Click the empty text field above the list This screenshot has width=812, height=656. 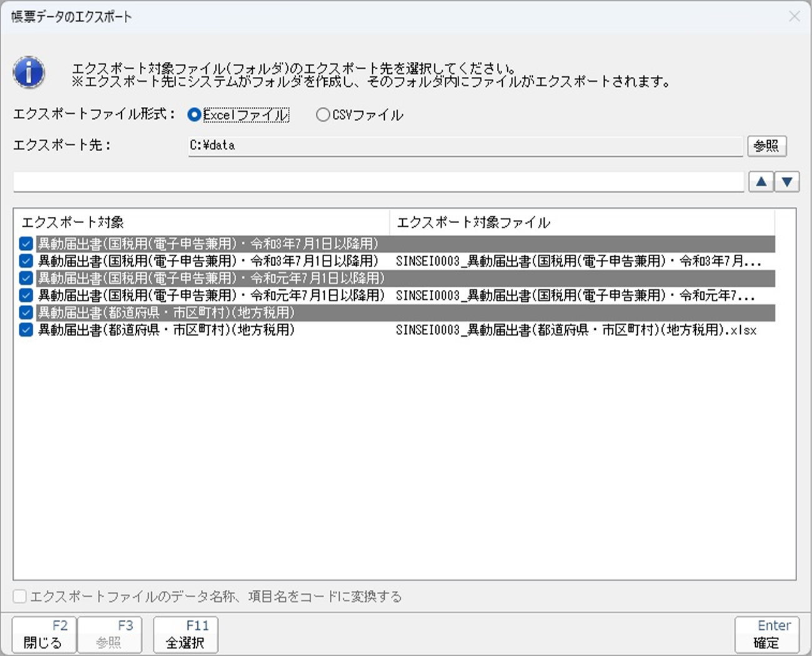point(379,182)
